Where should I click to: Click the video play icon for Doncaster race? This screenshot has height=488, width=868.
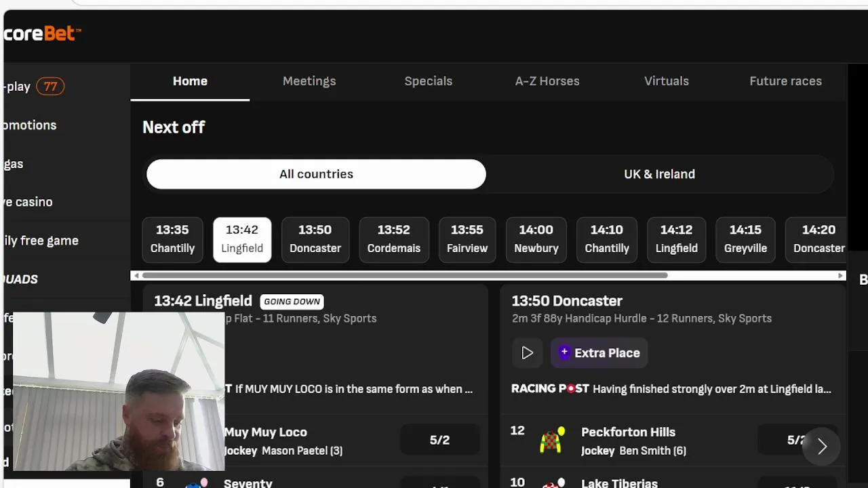pos(527,353)
